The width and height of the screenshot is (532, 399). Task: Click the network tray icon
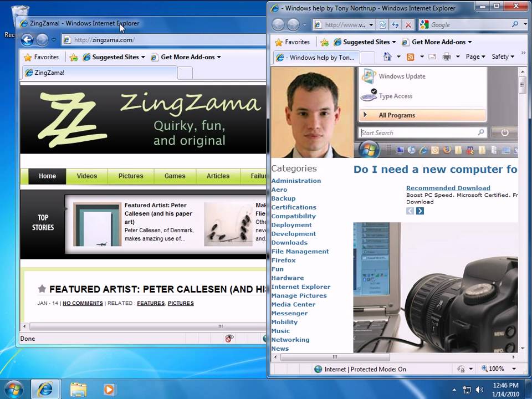467,390
